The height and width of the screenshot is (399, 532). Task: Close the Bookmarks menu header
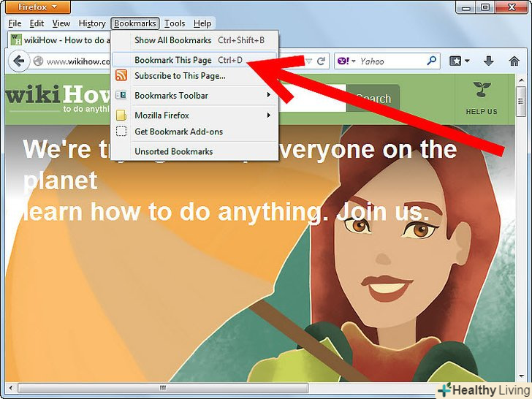point(134,23)
